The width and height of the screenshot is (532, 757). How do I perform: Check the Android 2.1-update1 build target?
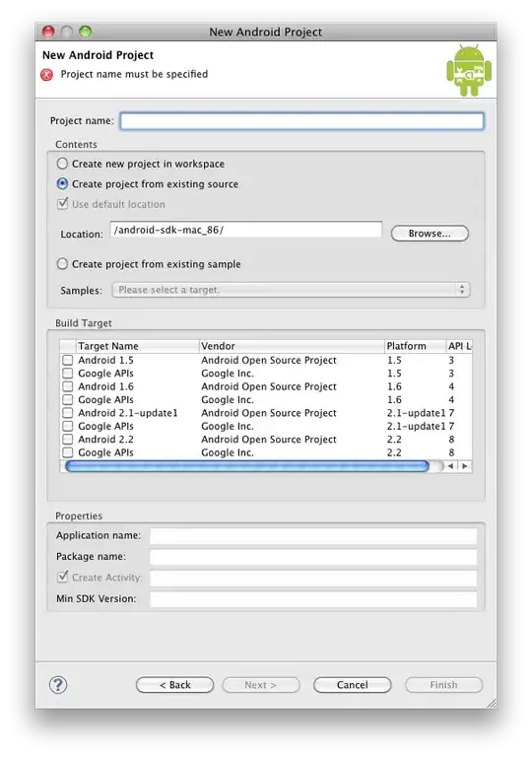coord(68,413)
